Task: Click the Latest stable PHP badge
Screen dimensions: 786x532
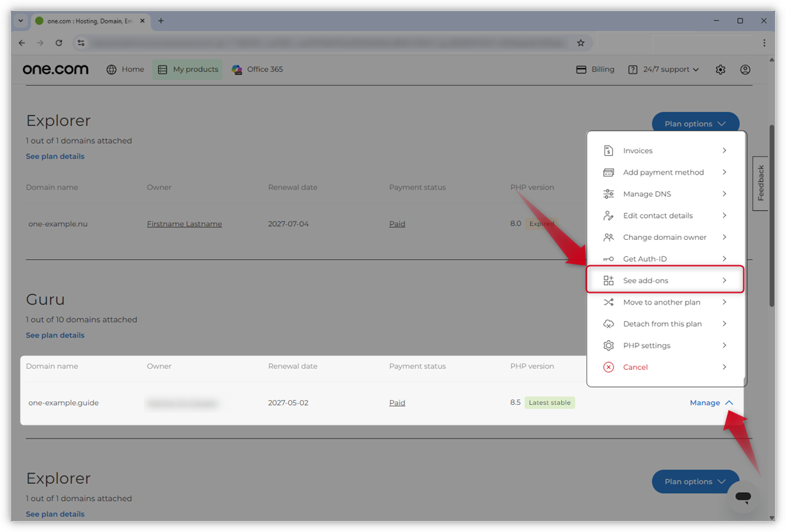Action: (549, 403)
